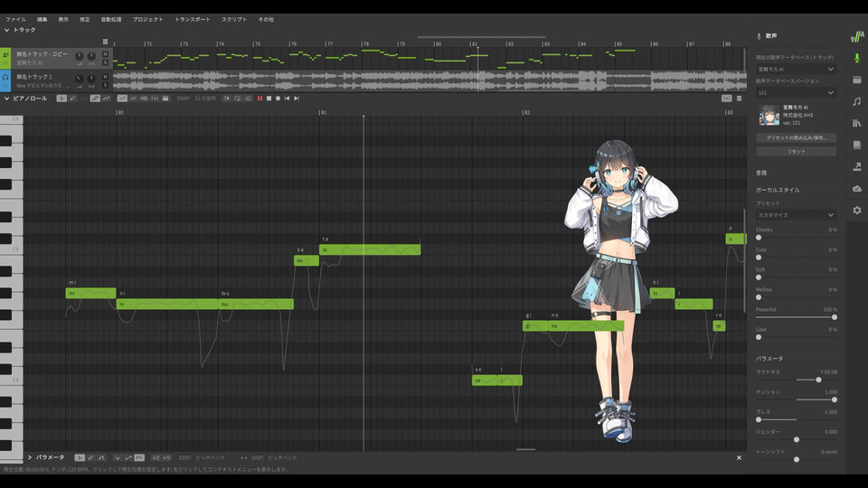Viewport: 868px width, 488px height.
Task: Open the 編集 menu
Action: (42, 19)
